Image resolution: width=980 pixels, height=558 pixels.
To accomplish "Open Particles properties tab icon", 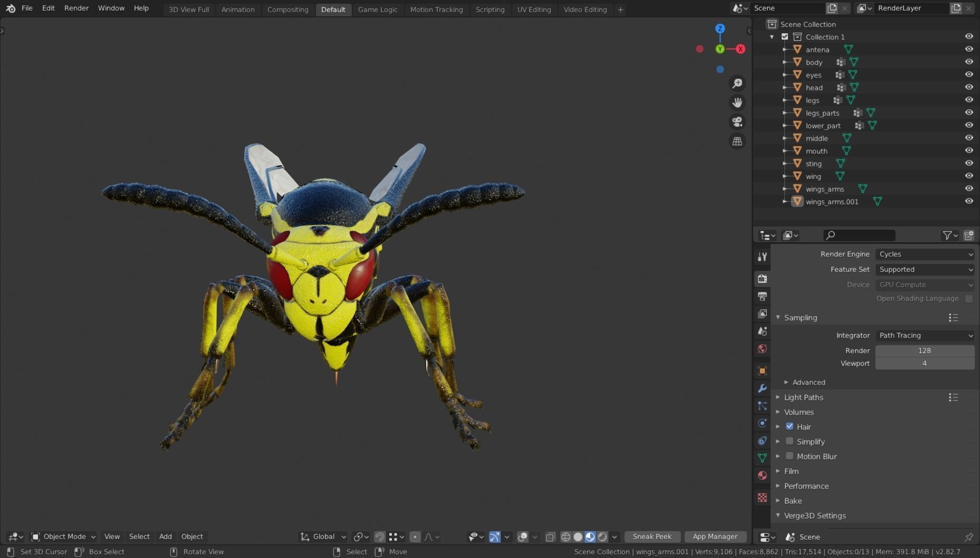I will tap(762, 405).
